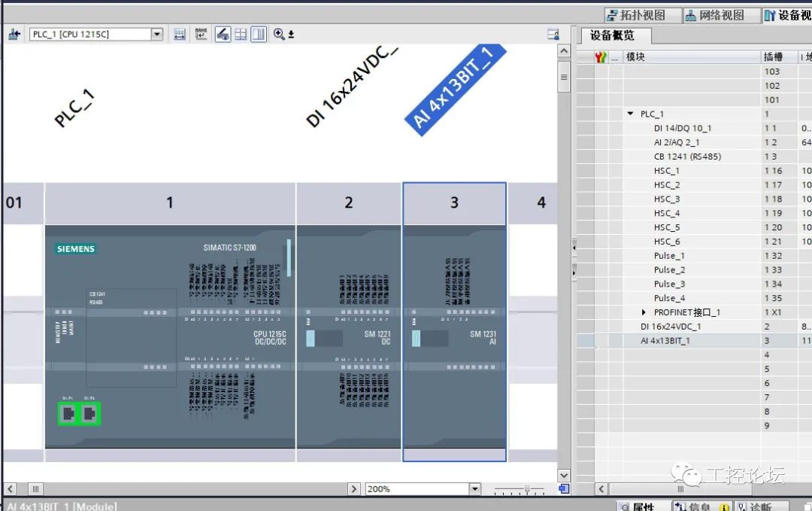
Task: Click the SM 1231 AI module in slot 3
Action: point(454,337)
